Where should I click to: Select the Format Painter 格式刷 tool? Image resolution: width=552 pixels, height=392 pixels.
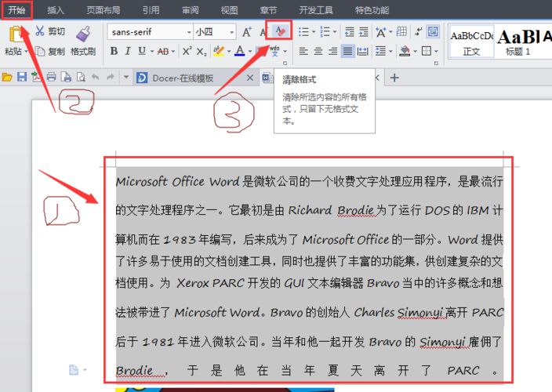tap(83, 41)
